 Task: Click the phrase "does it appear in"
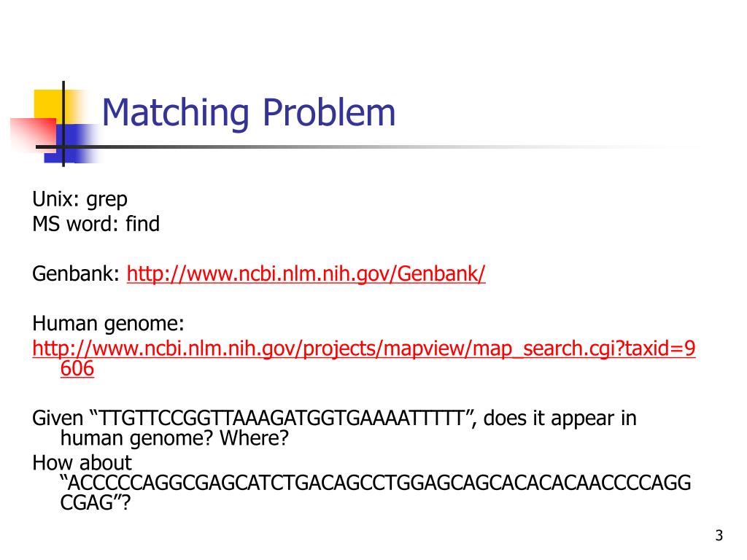coord(560,418)
